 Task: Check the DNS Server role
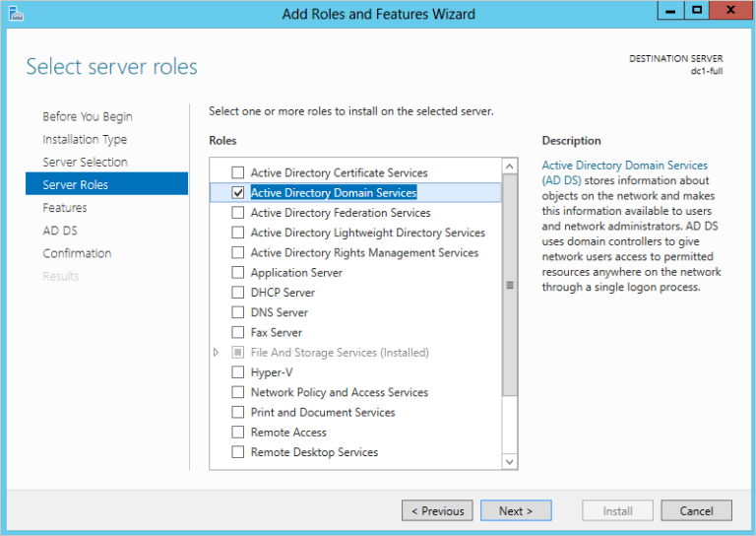[x=237, y=312]
